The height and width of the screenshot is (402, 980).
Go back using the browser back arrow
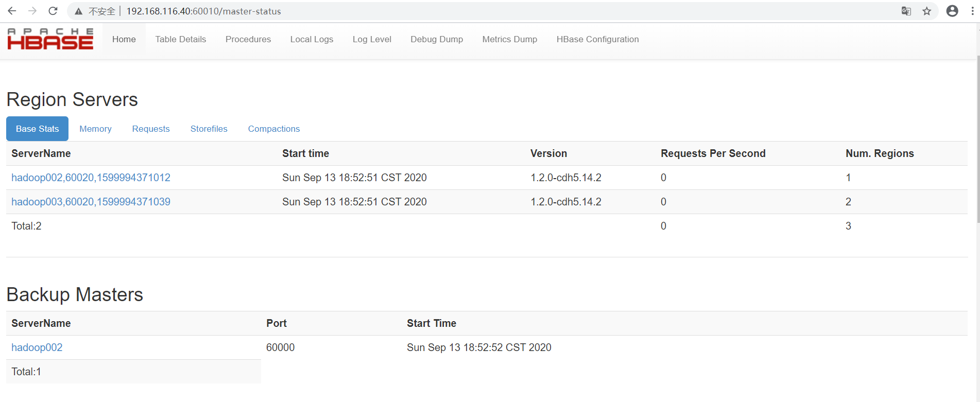[x=12, y=11]
